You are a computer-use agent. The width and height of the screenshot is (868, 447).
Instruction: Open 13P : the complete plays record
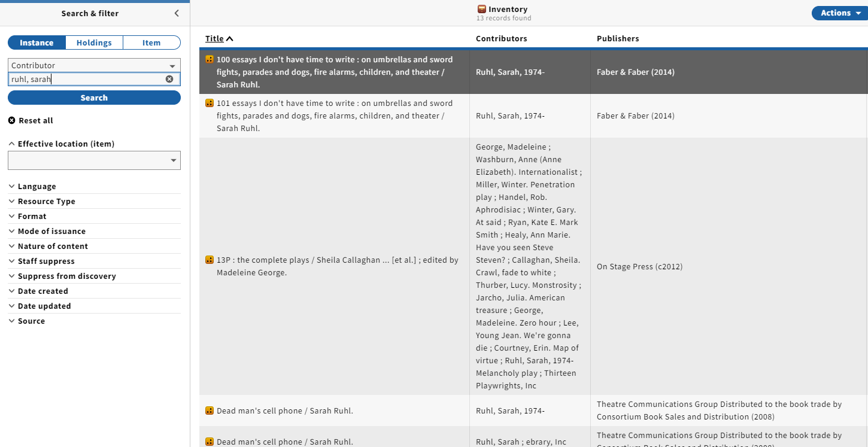coord(337,266)
